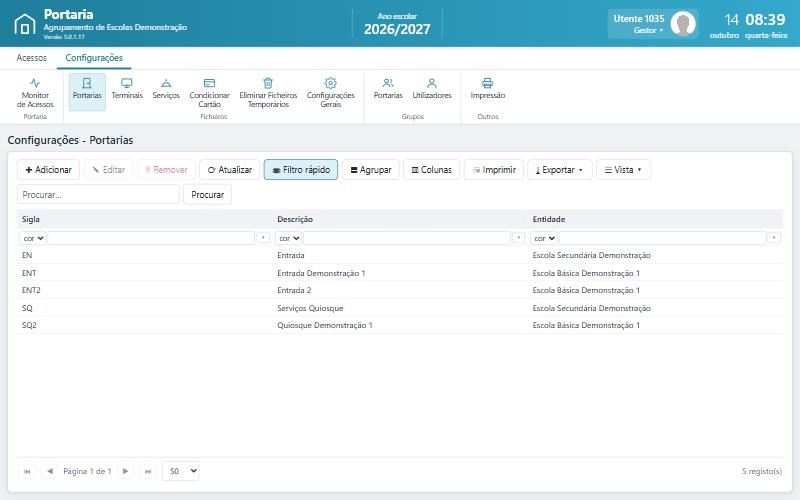800x500 pixels.
Task: Click the Editar button
Action: [x=108, y=170]
